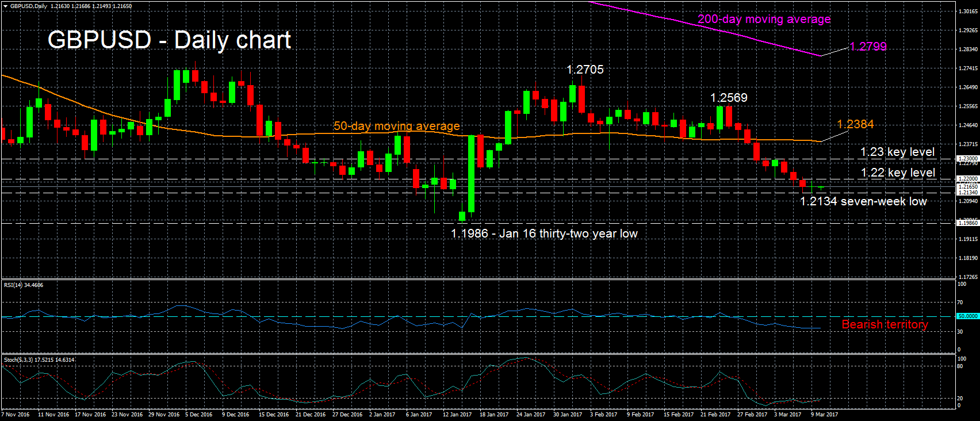Click the 1.24640 price axis value
The height and width of the screenshot is (421, 980).
[968, 125]
